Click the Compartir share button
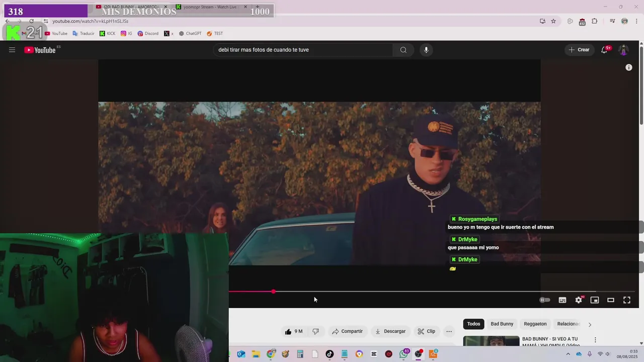Viewport: 644px width, 362px height. 347,331
